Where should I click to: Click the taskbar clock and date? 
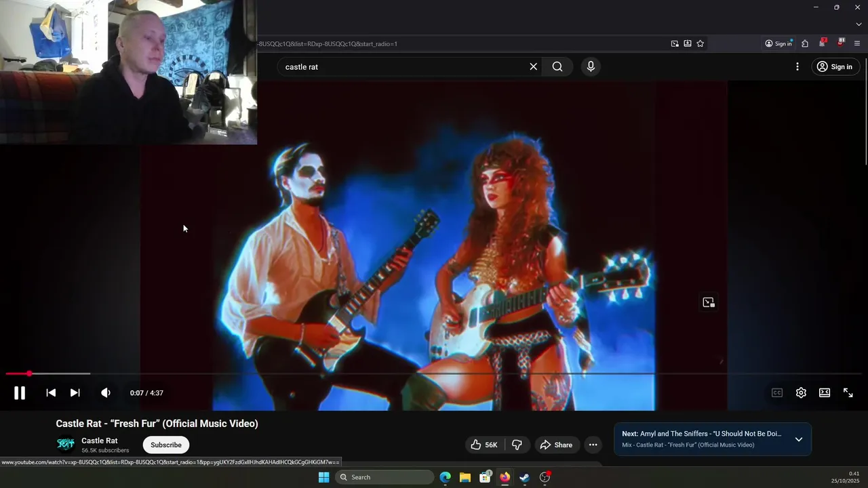(846, 477)
